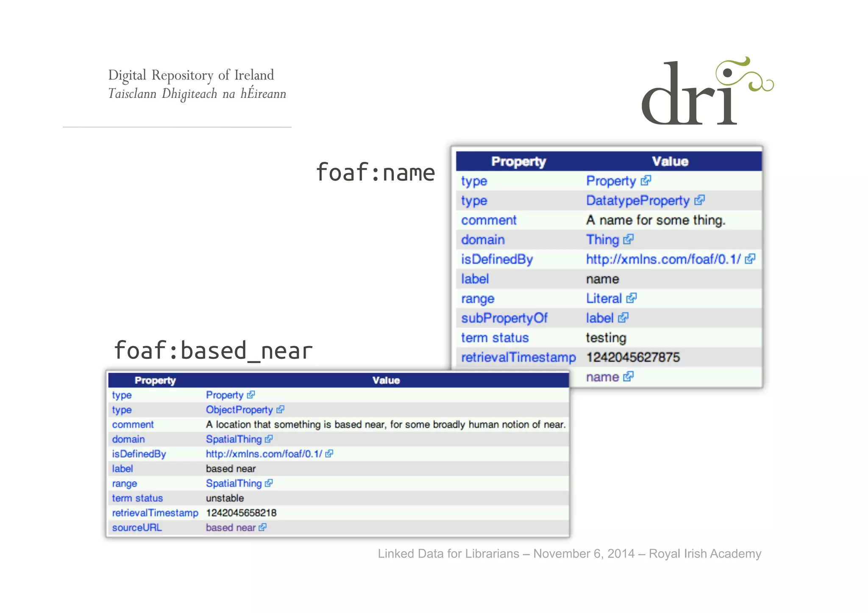Click the foaf:name heading
The image size is (868, 613).
point(376,172)
